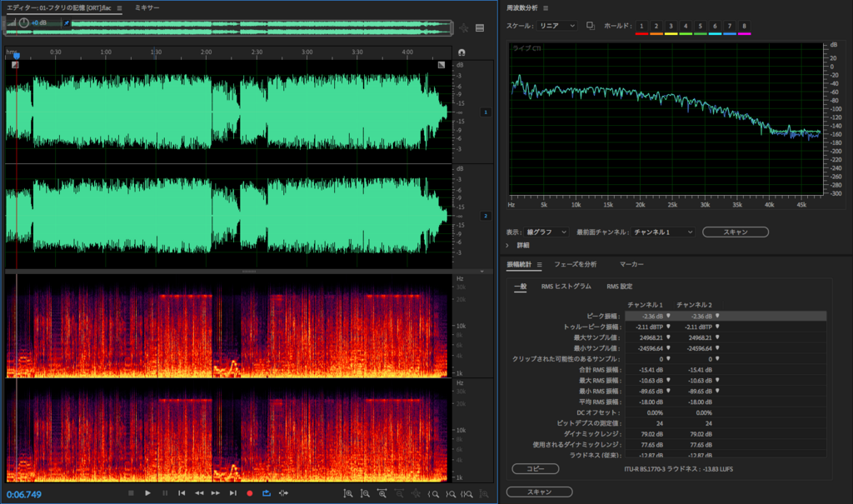Click the 0:06.749 timecode display
Image resolution: width=853 pixels, height=504 pixels.
click(24, 495)
